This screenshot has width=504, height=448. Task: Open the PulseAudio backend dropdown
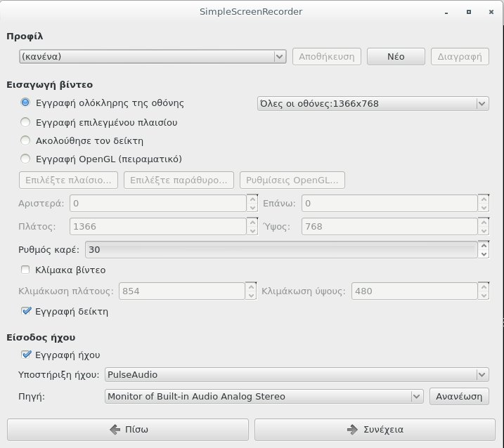(296, 375)
